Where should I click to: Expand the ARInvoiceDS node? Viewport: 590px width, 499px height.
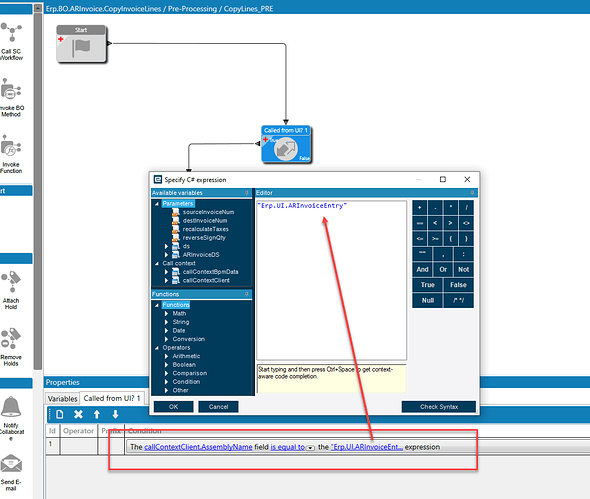pyautogui.click(x=166, y=255)
